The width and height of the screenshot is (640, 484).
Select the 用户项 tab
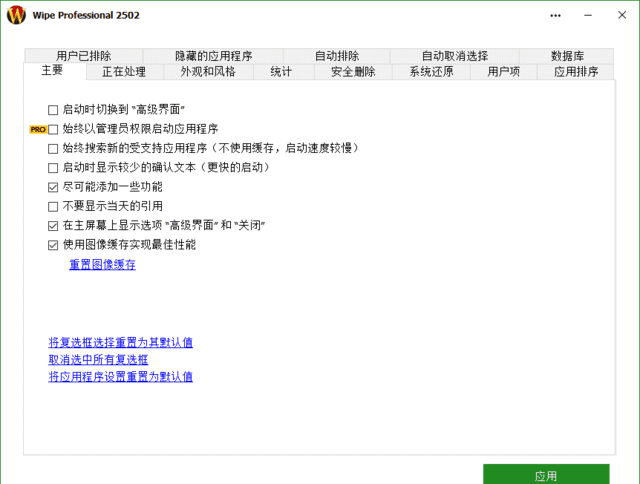tap(504, 72)
